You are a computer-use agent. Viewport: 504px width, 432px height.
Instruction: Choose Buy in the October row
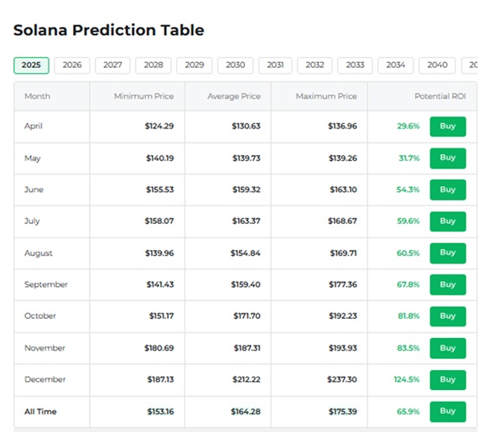click(448, 316)
